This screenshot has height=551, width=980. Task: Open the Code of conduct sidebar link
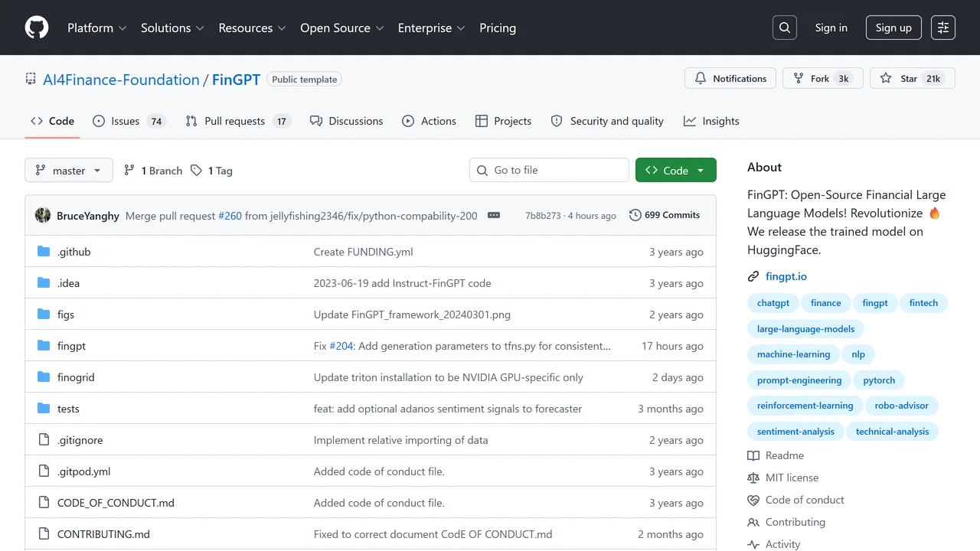[x=795, y=500]
